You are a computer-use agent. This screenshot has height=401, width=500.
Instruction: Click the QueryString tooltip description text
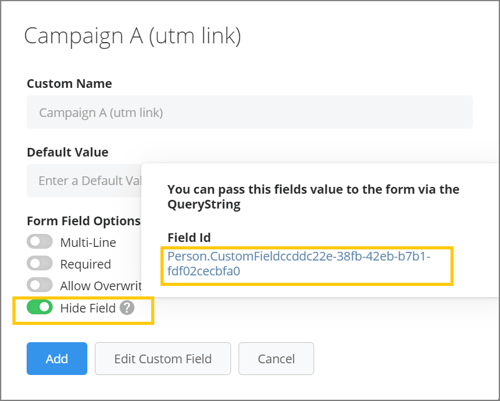[313, 197]
